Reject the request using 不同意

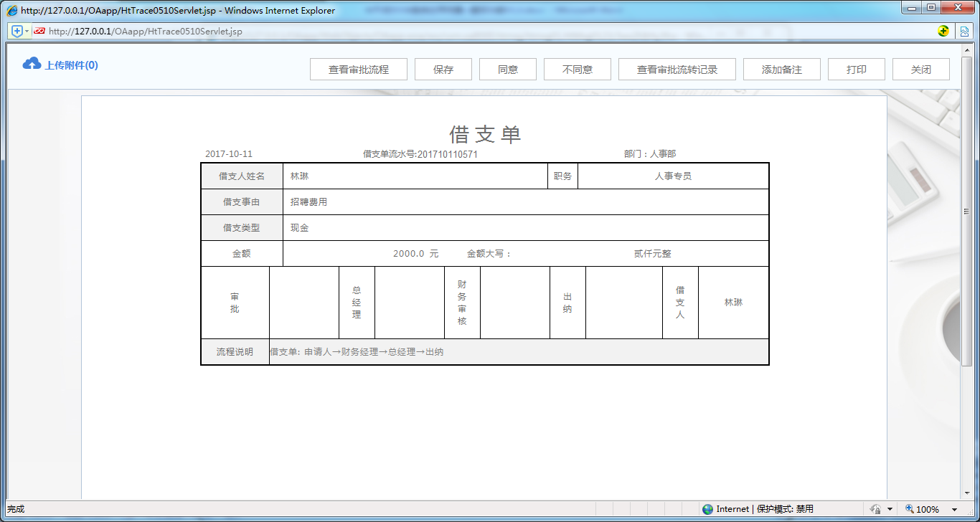point(577,69)
